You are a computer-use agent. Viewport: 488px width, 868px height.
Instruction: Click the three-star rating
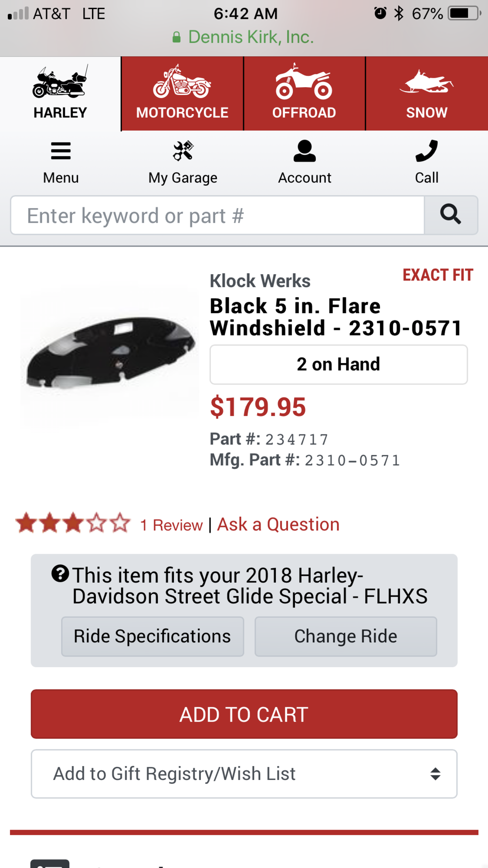(73, 523)
